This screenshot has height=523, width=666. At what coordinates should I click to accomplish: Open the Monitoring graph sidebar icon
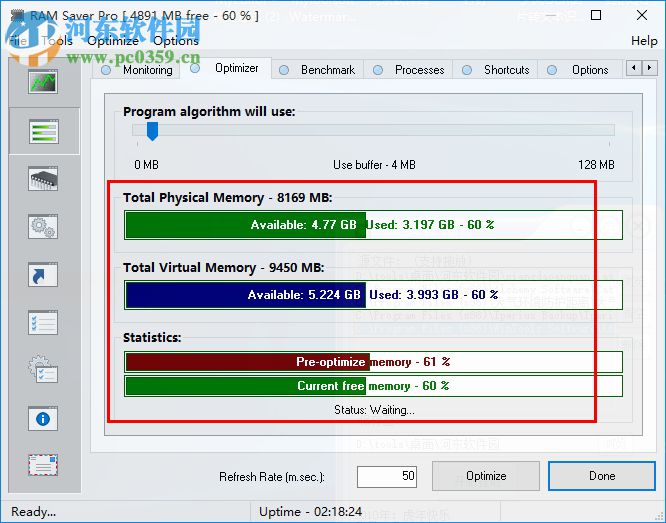click(43, 82)
